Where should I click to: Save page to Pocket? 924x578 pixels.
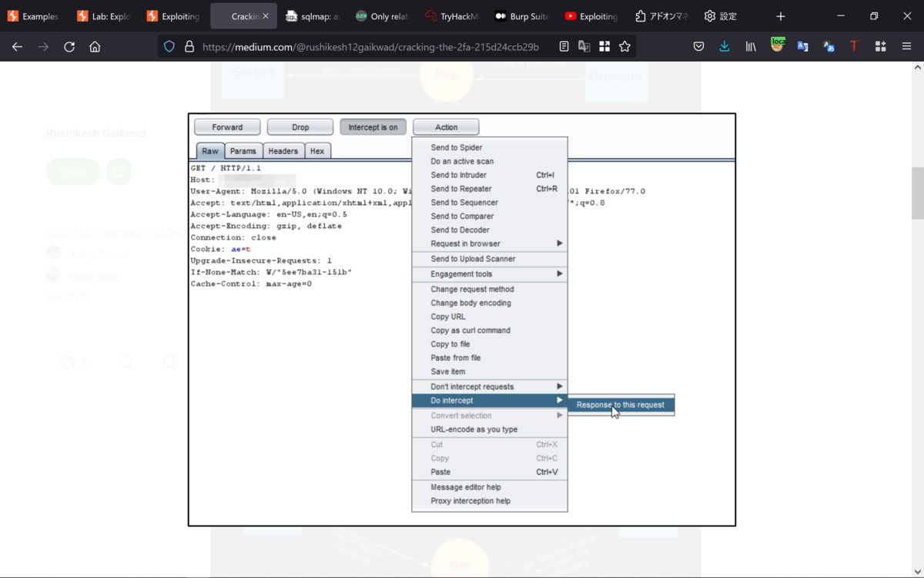(x=698, y=47)
